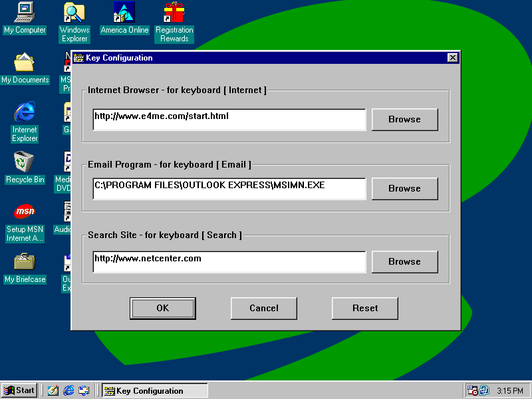Viewport: 532px width, 399px height.
Task: Browse for the Internet Browser path
Action: pyautogui.click(x=404, y=120)
